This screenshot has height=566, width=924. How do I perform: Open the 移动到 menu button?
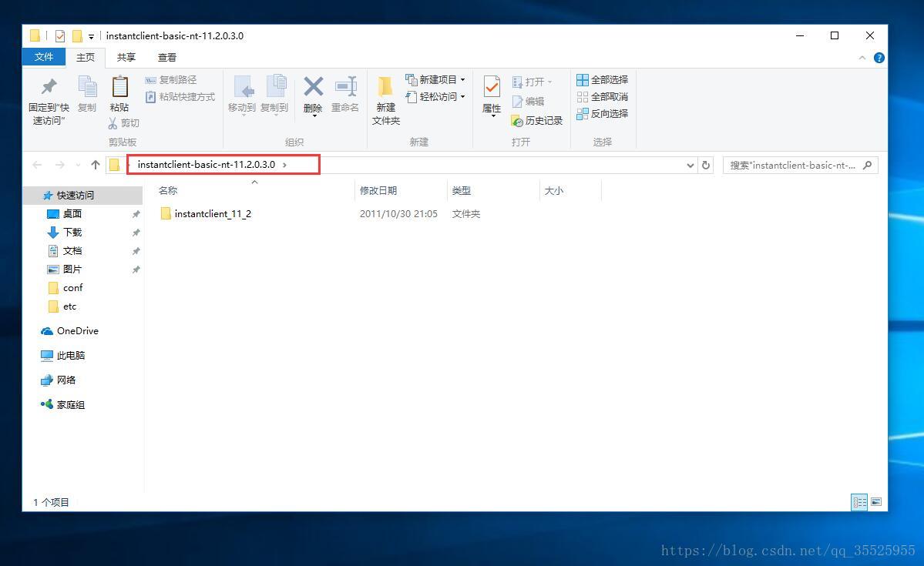pyautogui.click(x=242, y=94)
